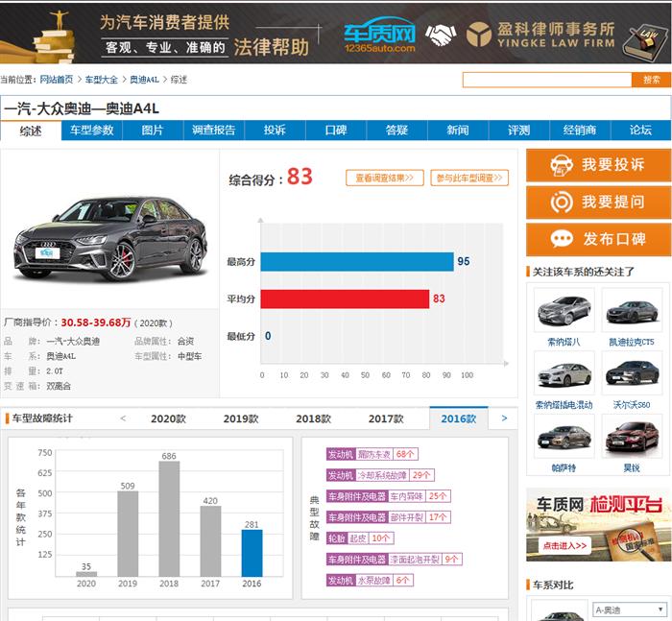Image resolution: width=672 pixels, height=621 pixels.
Task: Click the 凯迪拉克CTS text link
Action: click(632, 342)
